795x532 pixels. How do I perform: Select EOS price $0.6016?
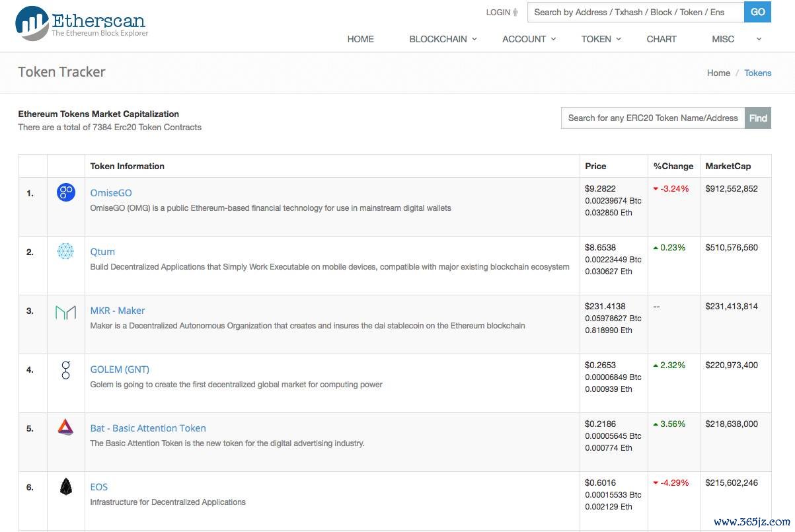600,482
